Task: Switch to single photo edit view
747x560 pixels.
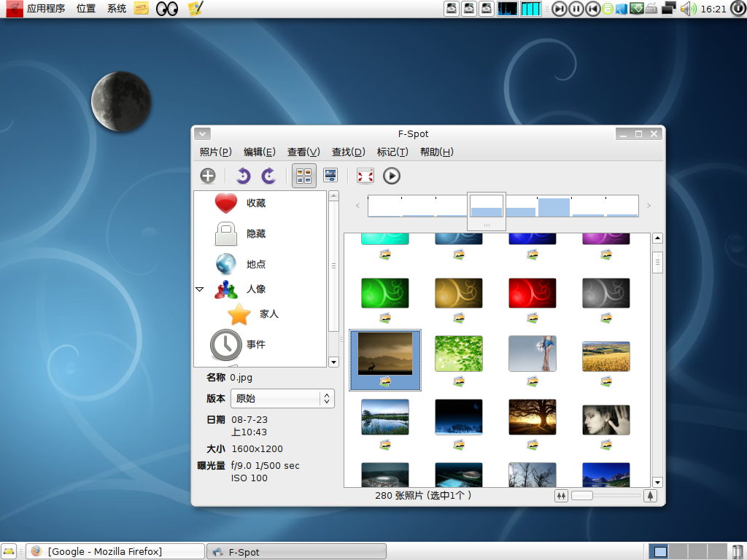Action: click(x=330, y=176)
